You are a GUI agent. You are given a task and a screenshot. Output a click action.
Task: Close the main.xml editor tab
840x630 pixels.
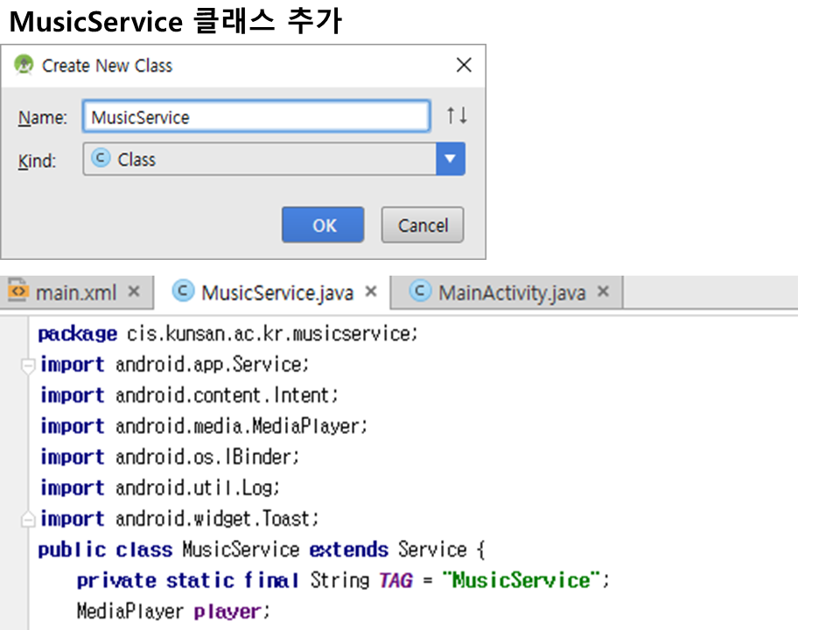coord(134,291)
